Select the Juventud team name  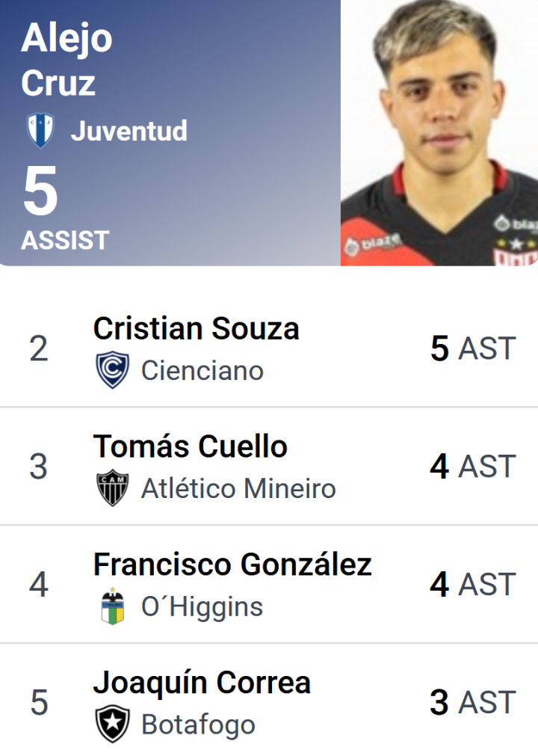(129, 131)
